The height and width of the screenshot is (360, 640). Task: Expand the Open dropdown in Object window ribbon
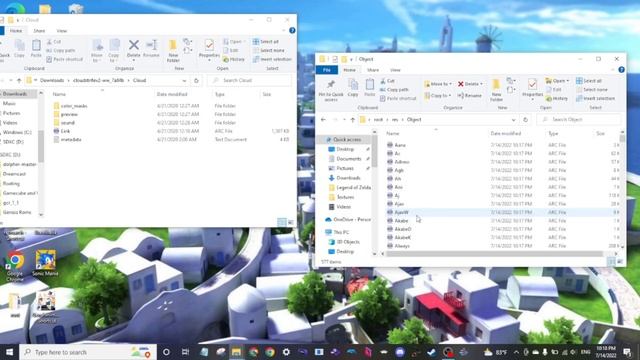point(567,81)
